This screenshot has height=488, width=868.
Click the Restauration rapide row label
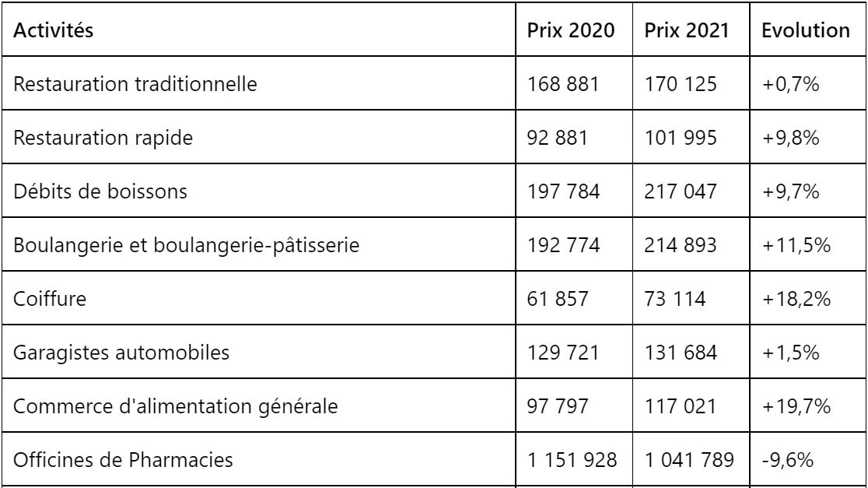click(258, 137)
